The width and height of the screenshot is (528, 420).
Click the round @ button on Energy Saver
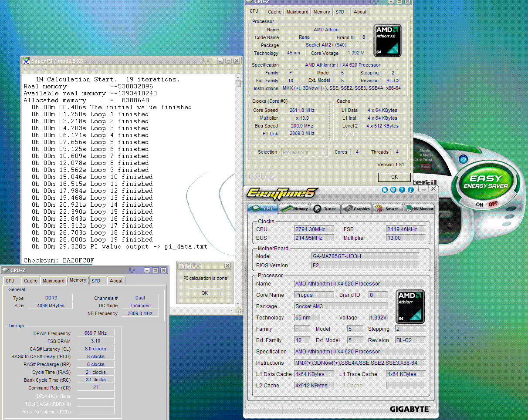(463, 159)
